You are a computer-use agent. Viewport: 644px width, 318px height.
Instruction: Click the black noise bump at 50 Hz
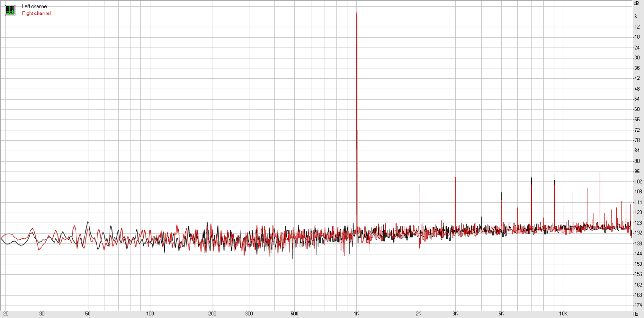[88, 222]
